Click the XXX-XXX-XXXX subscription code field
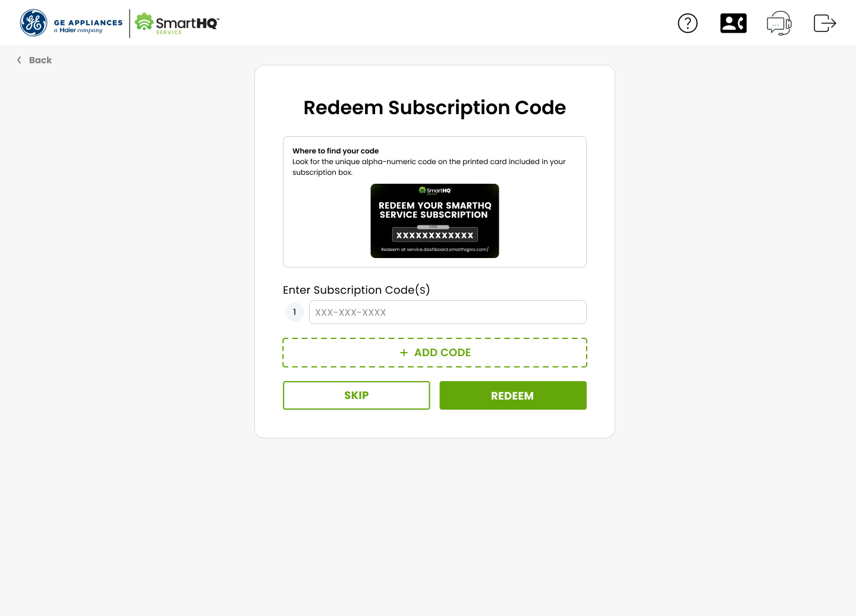The image size is (856, 616). (x=448, y=312)
